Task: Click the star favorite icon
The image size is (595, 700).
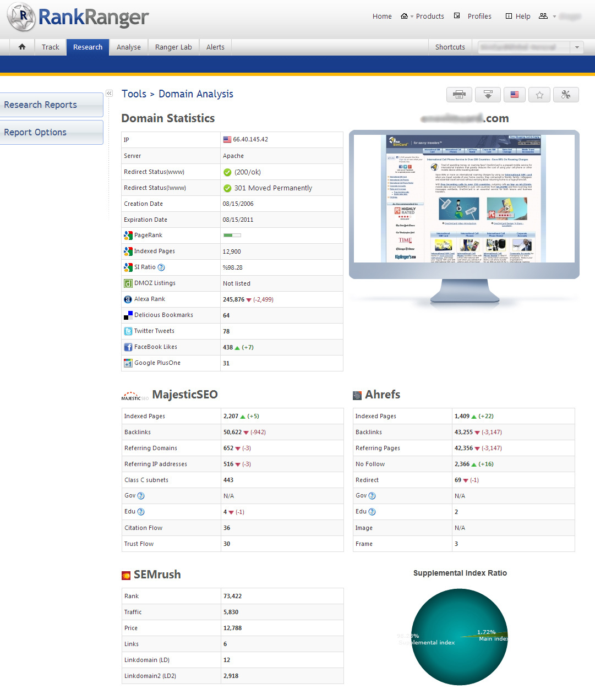Action: pos(539,95)
